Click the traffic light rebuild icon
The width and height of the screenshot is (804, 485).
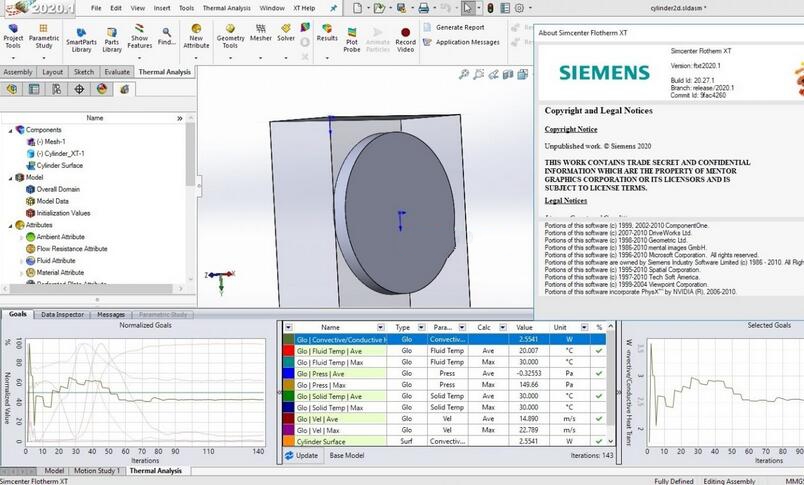(490, 8)
